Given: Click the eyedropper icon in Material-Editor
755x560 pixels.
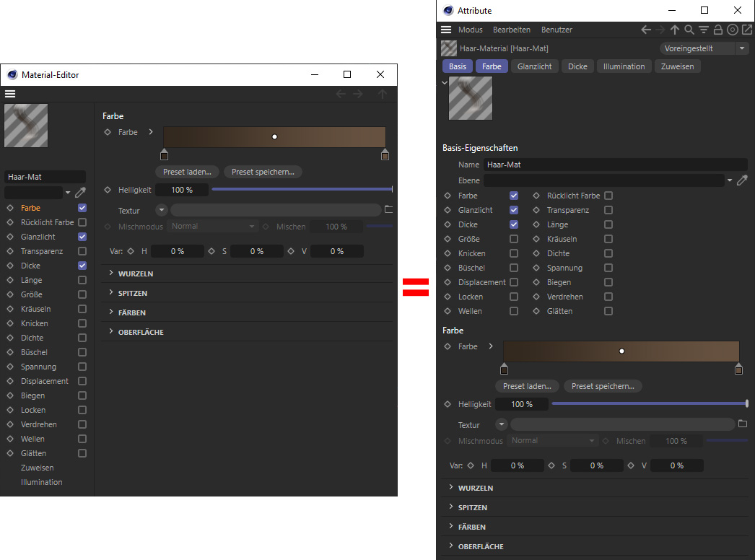Looking at the screenshot, I should pos(80,193).
